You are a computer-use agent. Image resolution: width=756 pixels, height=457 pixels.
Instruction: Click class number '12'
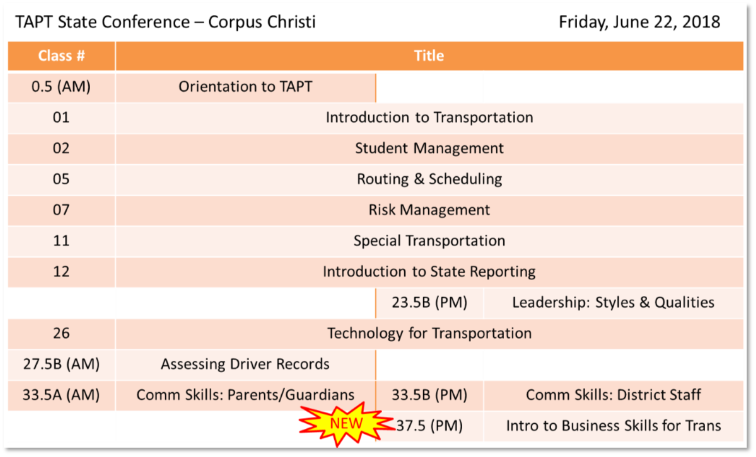pyautogui.click(x=61, y=272)
